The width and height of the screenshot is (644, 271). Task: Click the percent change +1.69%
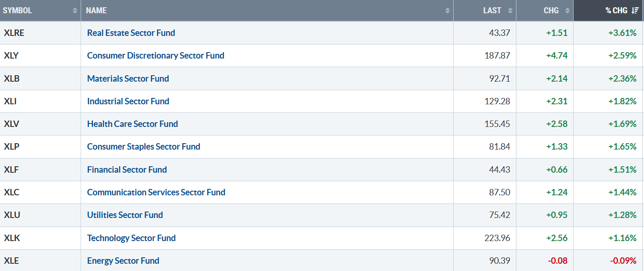point(622,124)
